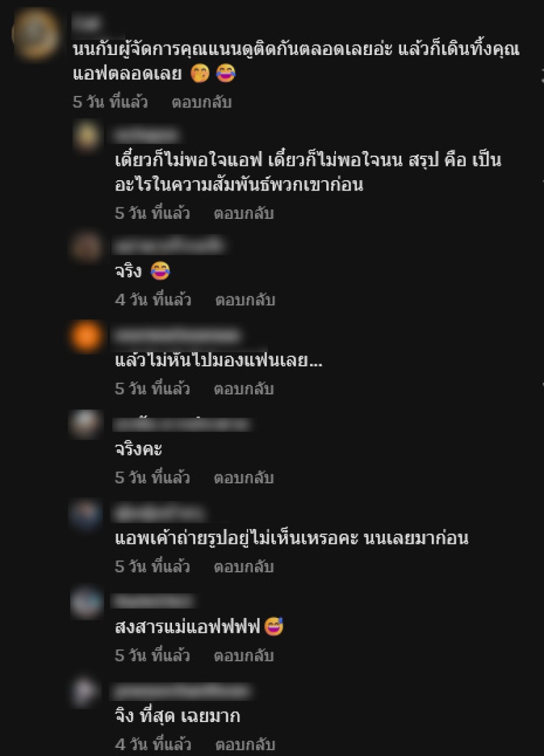Open blurred username above แล้วไม่หันไปมองแฟนเลย

point(177,336)
